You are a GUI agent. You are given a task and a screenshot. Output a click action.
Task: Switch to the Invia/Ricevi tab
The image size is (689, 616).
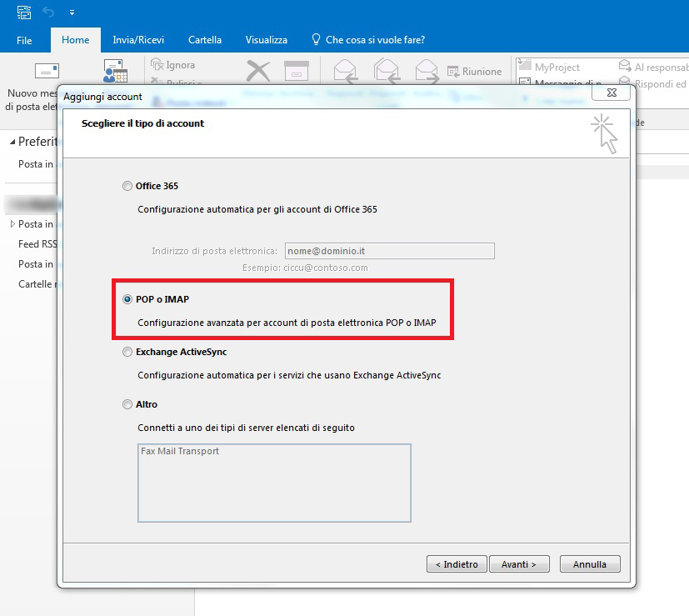pyautogui.click(x=138, y=40)
